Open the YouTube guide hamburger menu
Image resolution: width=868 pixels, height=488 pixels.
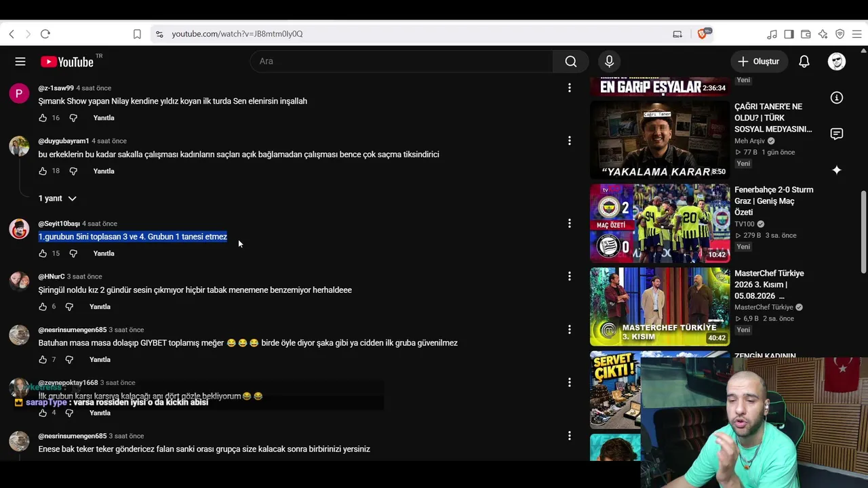pos(20,62)
